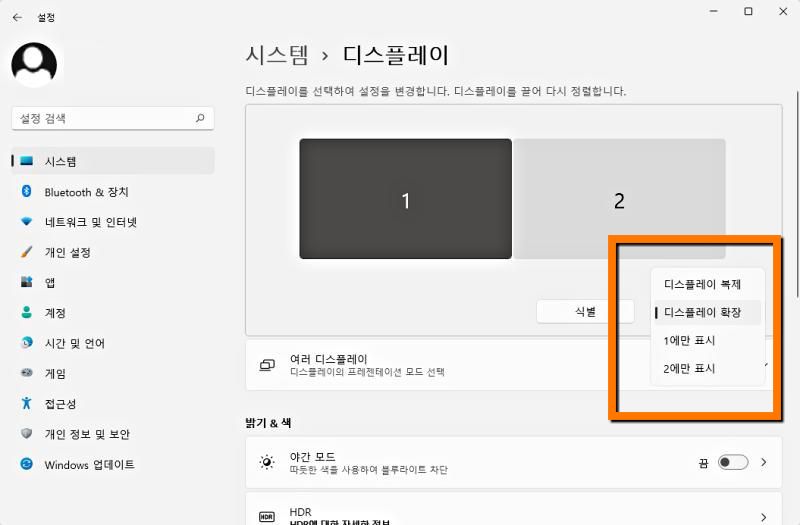Click the Windows 업데이트 sync icon
Image resolution: width=800 pixels, height=525 pixels.
pos(27,464)
